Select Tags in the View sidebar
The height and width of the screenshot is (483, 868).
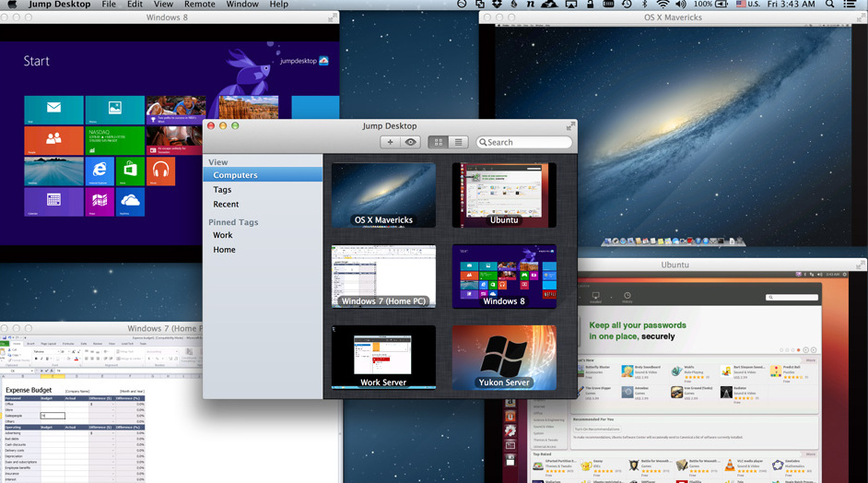tap(222, 190)
